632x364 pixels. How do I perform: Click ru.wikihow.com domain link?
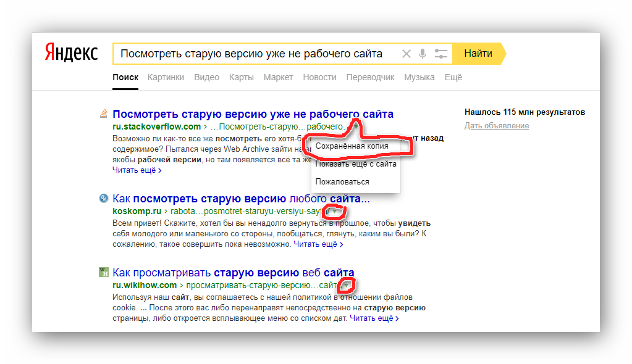point(145,285)
